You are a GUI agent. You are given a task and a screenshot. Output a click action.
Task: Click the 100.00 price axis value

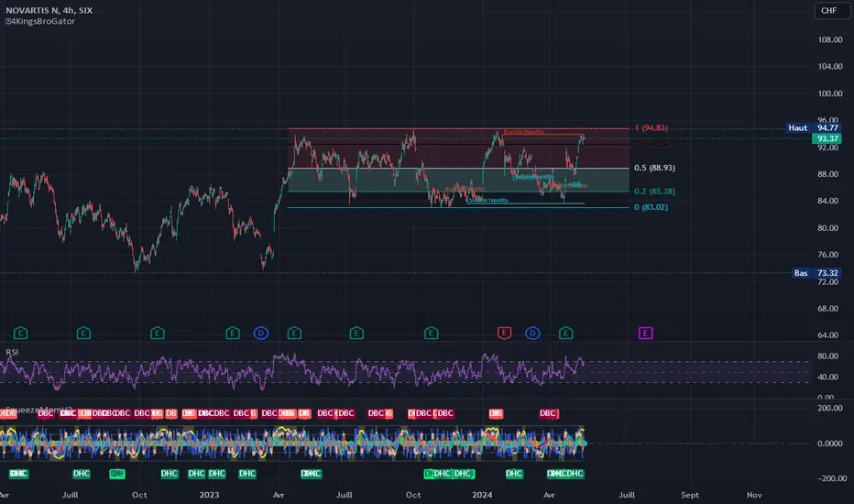coord(829,93)
